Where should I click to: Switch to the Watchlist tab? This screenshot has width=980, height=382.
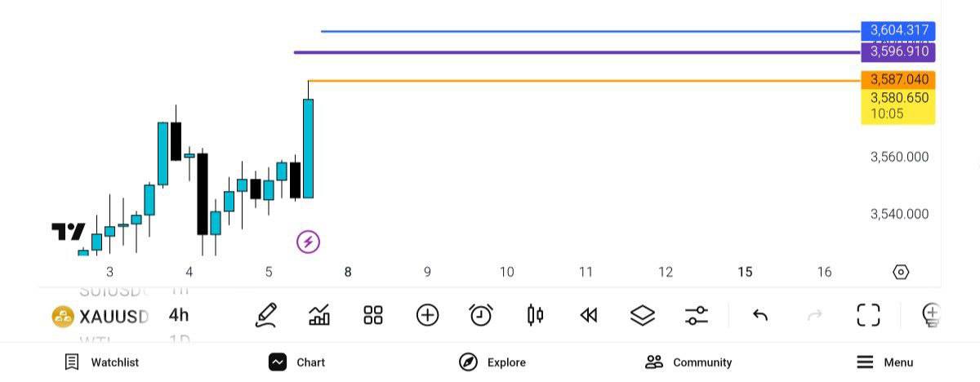tap(102, 362)
